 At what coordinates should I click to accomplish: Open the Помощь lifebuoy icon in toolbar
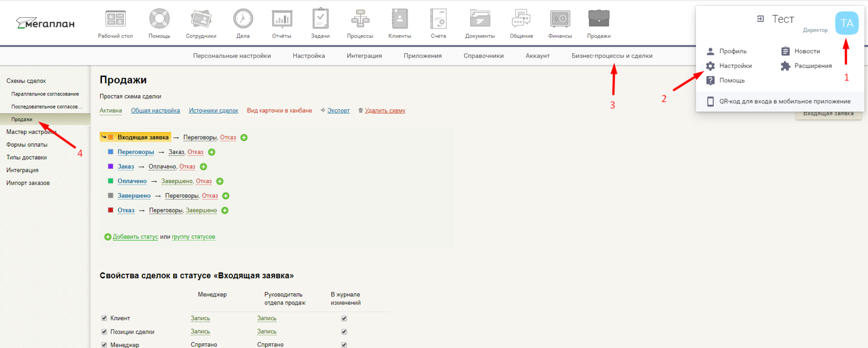[x=159, y=19]
